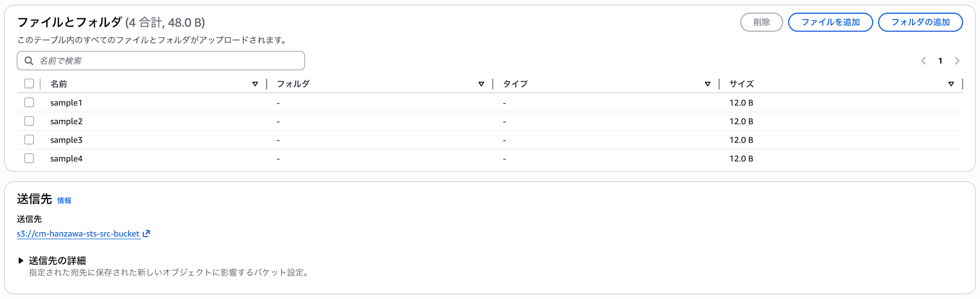Click the ファイルを追加 button
Screen dimensions: 980x299
coord(830,22)
